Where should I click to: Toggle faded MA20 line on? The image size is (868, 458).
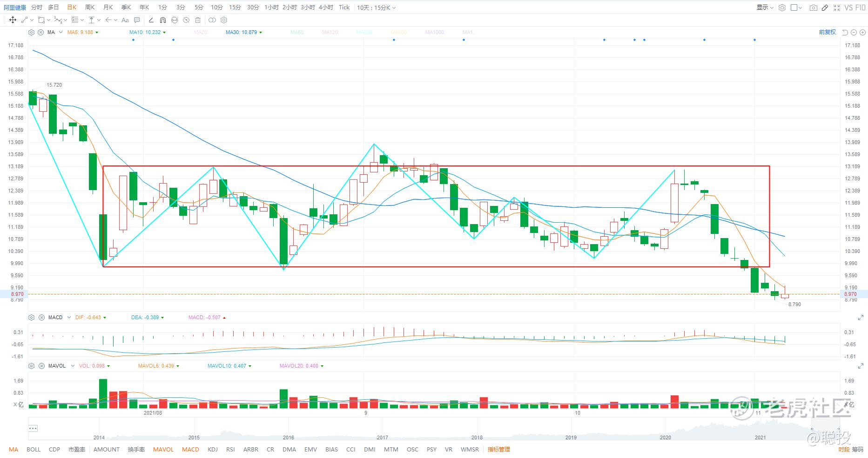click(201, 32)
